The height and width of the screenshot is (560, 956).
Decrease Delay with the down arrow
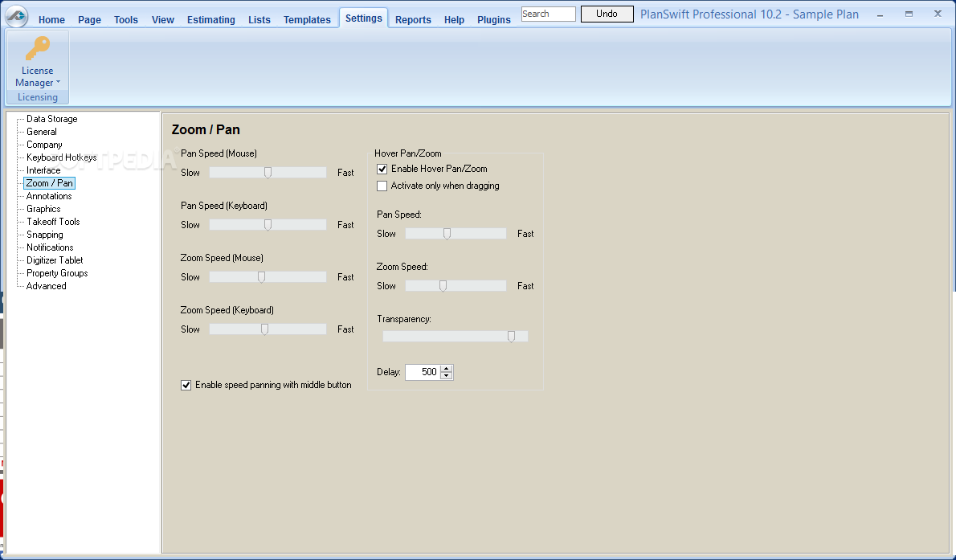(447, 376)
